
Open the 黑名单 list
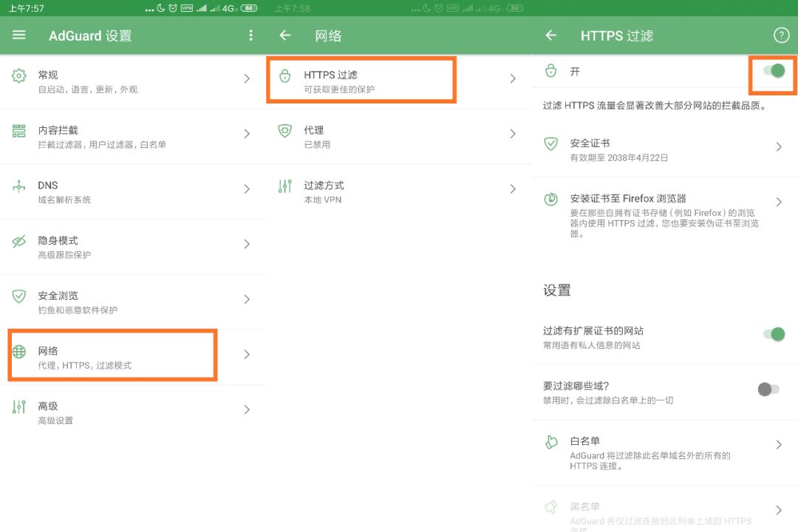point(665,509)
